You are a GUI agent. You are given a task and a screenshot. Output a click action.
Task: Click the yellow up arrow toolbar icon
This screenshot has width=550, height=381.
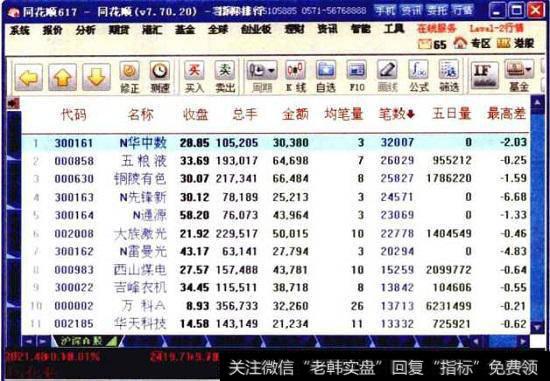pos(62,77)
